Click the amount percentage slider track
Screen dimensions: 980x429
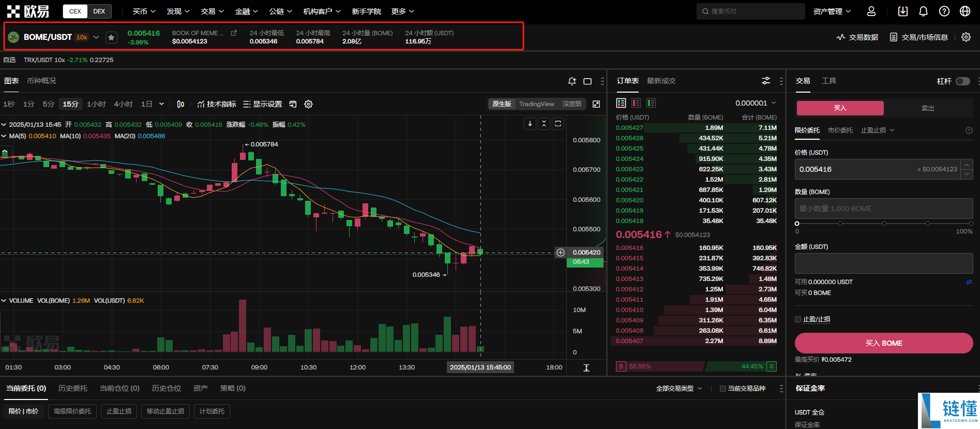point(884,224)
